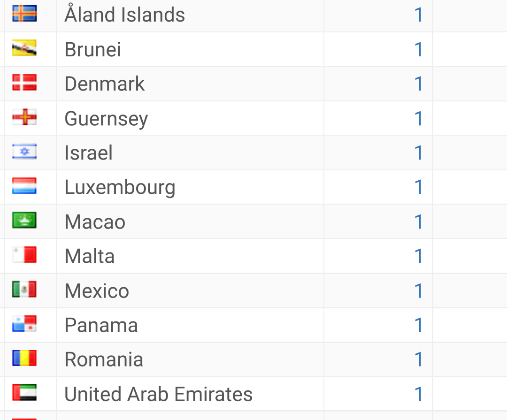Screen dimensions: 507x420
Task: Click the Denmark flag icon
Action: [24, 83]
